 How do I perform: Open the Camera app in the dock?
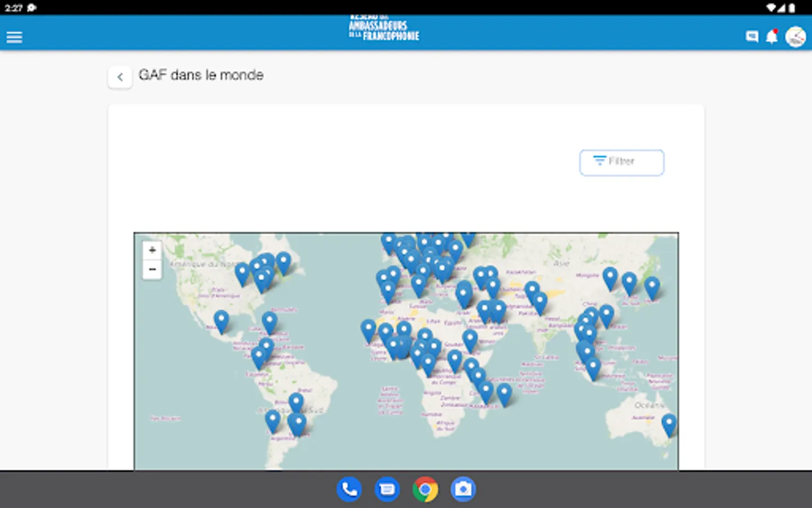(x=463, y=489)
